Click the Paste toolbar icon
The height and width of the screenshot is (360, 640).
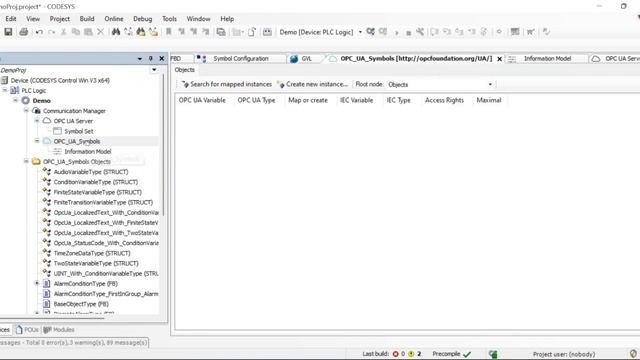[88, 32]
